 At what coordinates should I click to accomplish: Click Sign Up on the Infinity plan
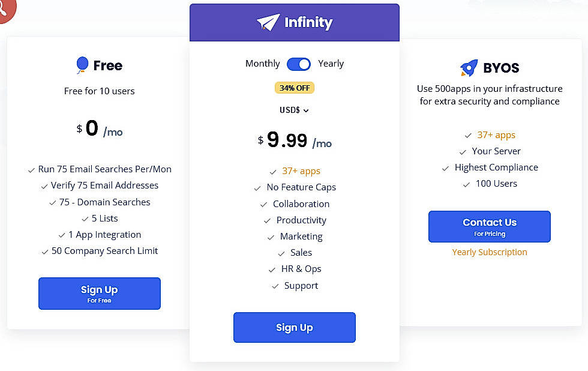coord(294,327)
